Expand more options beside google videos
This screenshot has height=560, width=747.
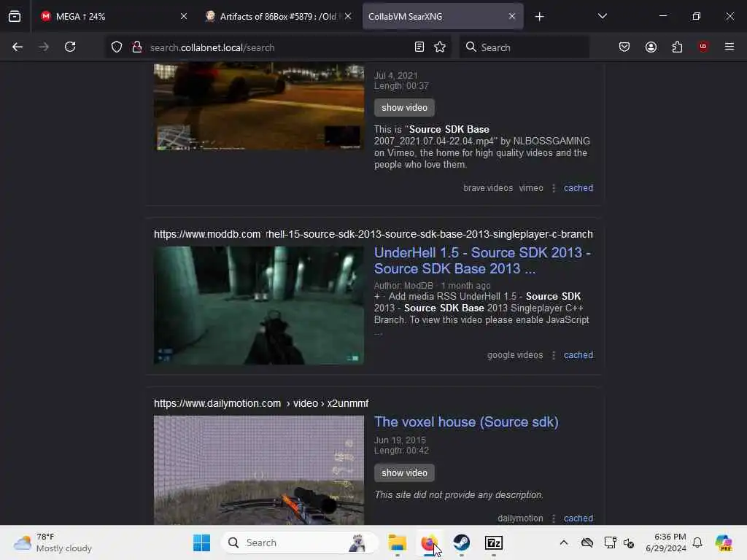(x=553, y=355)
